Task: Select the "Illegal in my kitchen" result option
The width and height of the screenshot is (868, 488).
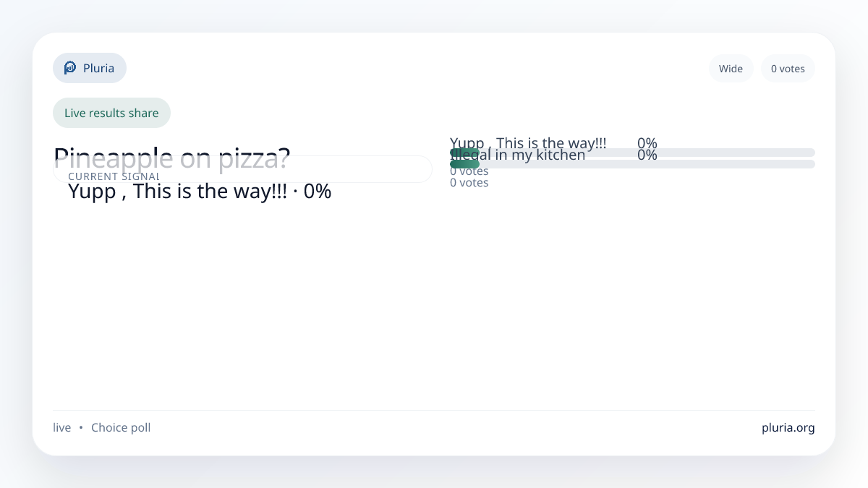Action: pyautogui.click(x=535, y=157)
